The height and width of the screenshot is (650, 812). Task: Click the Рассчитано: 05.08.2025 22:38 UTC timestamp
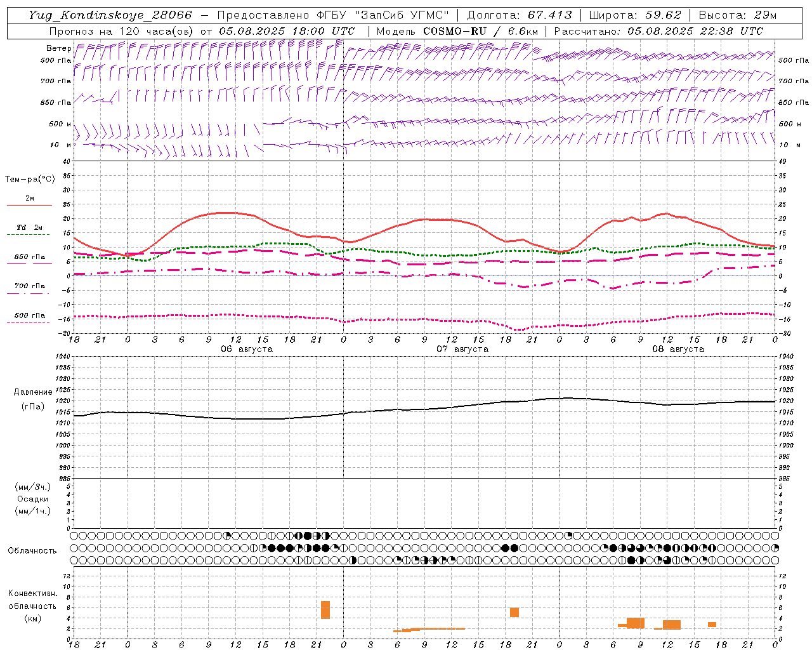[x=658, y=31]
